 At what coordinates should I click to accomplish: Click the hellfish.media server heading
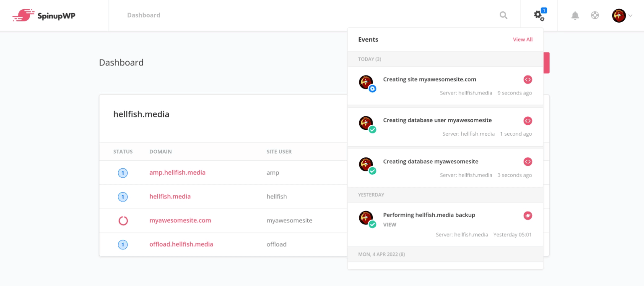point(141,114)
